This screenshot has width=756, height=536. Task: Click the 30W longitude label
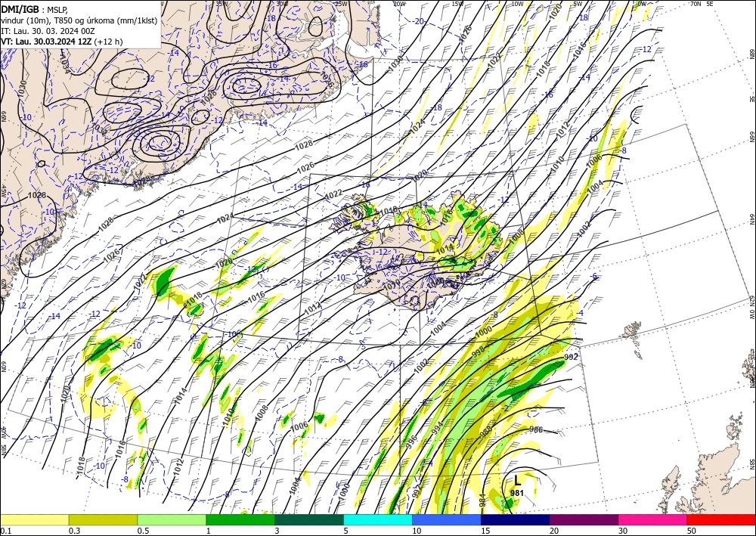tap(282, 3)
